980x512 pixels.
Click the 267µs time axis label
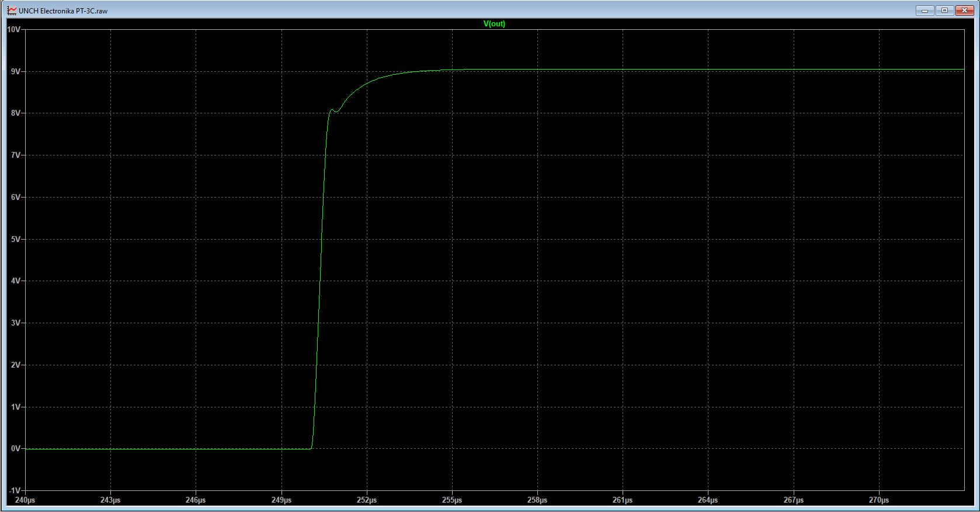(794, 500)
